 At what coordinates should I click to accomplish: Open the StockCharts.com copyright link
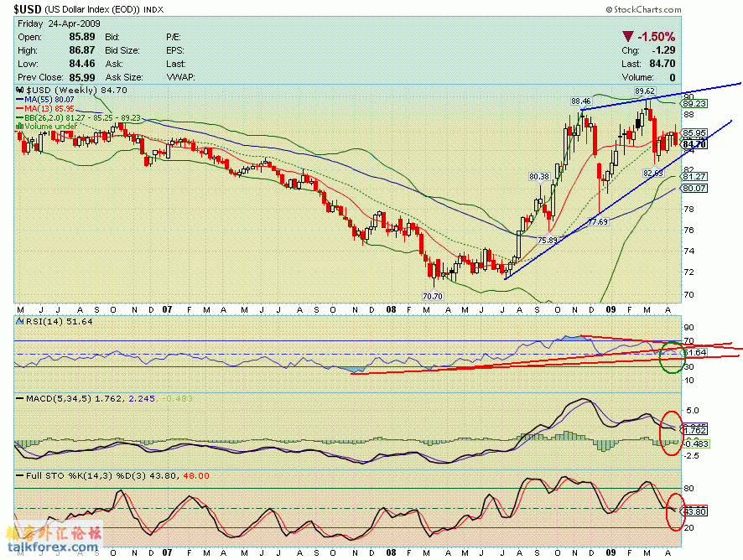[643, 9]
